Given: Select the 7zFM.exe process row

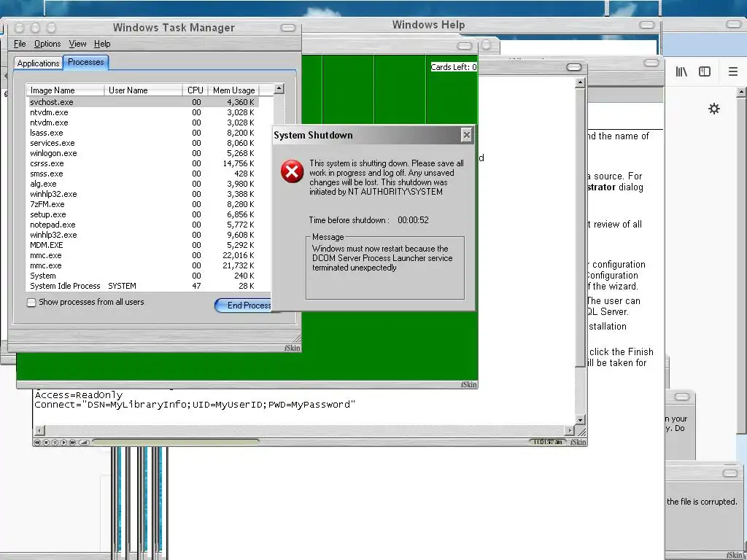Looking at the screenshot, I should tap(143, 204).
